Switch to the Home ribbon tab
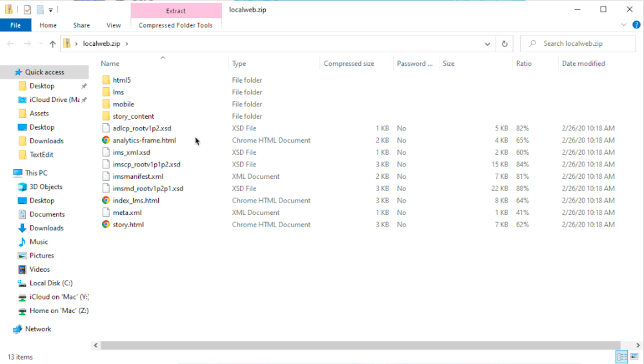The height and width of the screenshot is (364, 644). 48,25
